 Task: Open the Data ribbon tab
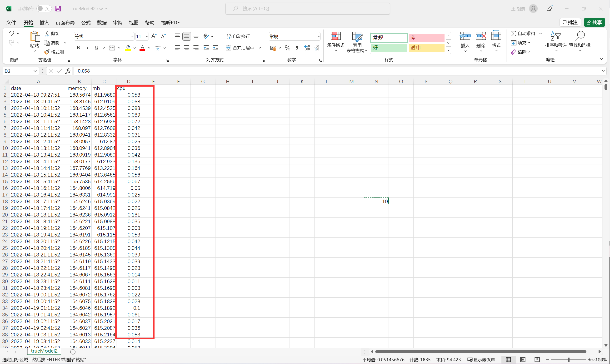point(102,23)
